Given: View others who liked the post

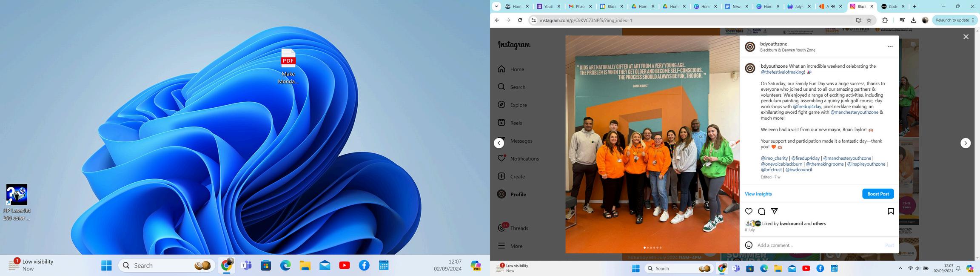Looking at the screenshot, I should click(x=819, y=224).
